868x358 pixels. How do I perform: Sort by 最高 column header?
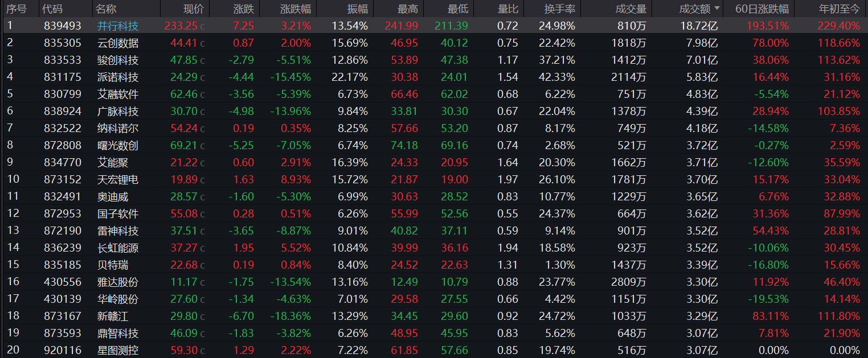408,9
